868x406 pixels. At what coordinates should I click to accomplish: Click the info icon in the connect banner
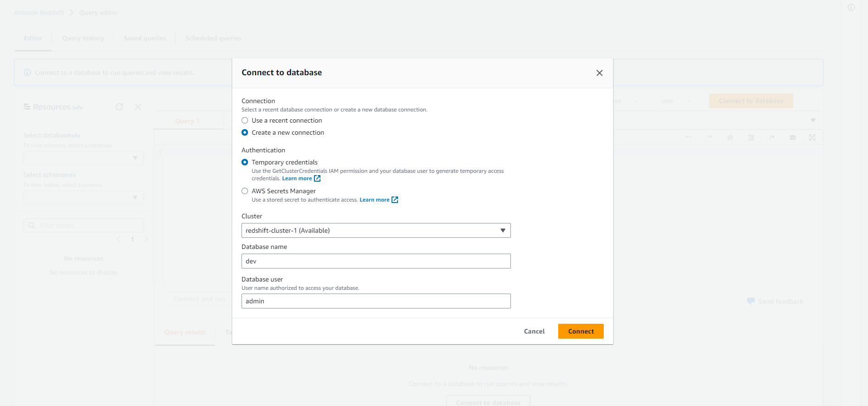[27, 72]
